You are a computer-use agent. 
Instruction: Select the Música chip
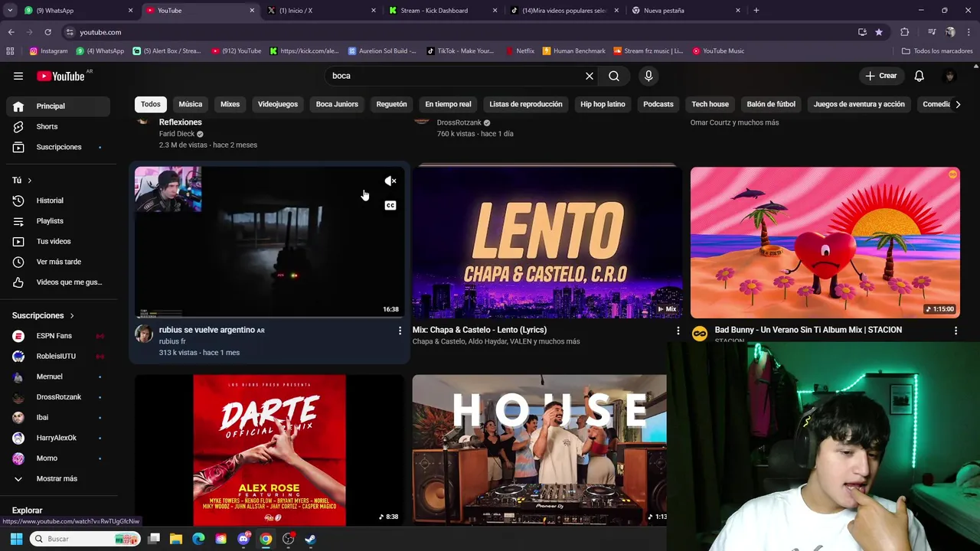point(191,104)
